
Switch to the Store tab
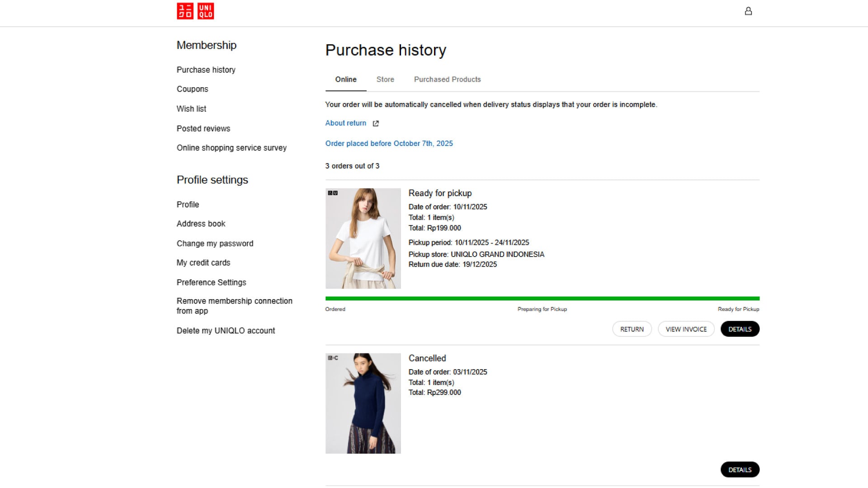coord(385,79)
